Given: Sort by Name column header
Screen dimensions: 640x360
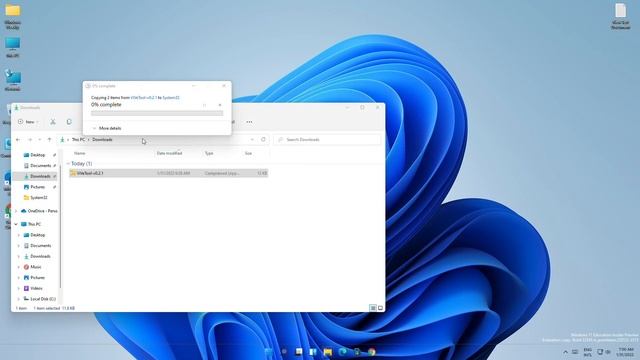Looking at the screenshot, I should click(80, 153).
